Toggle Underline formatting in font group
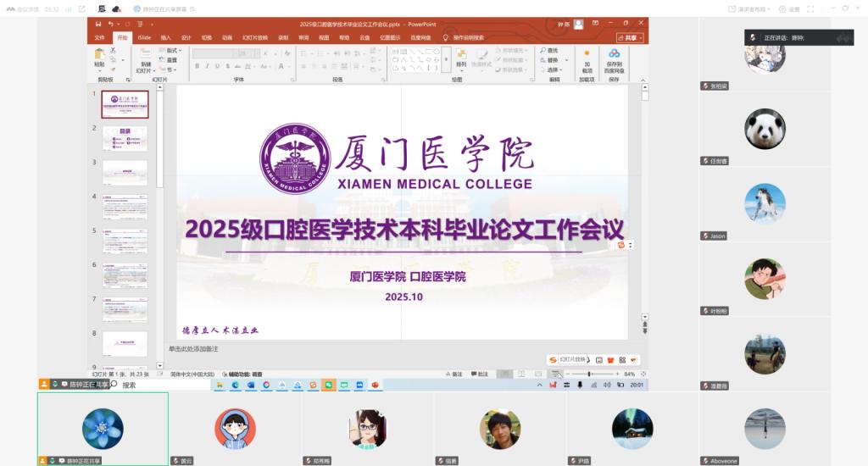Viewport: 868px width, 466px height. tap(217, 66)
